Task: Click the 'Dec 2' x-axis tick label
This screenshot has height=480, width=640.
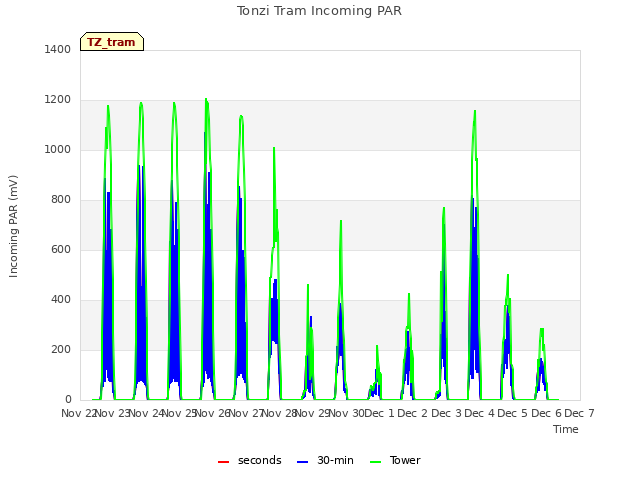Action: [x=413, y=413]
